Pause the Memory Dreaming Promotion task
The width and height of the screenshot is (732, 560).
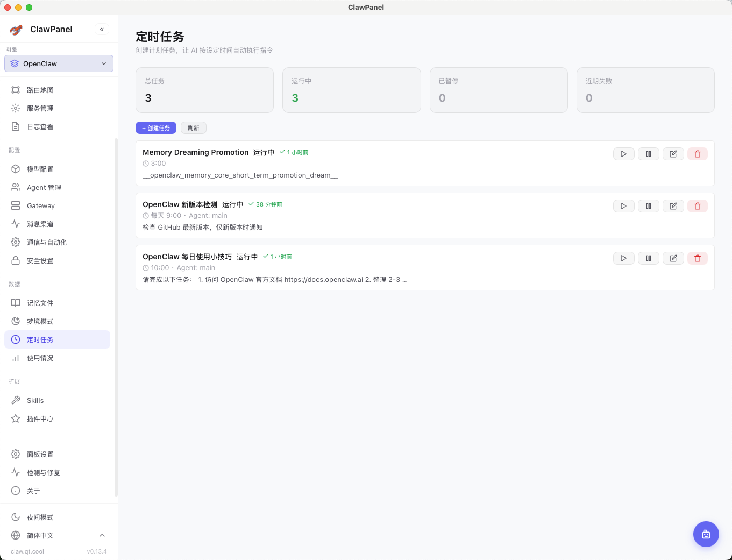[x=648, y=154]
